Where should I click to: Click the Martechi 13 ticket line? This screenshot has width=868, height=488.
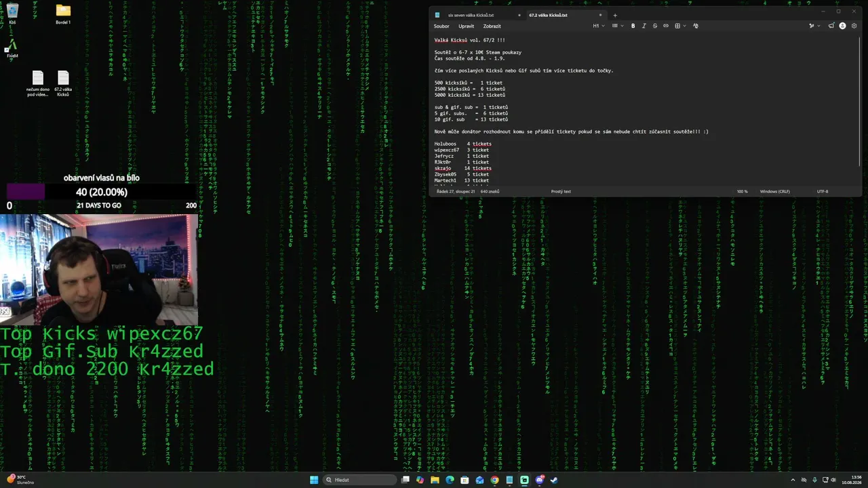pos(462,180)
